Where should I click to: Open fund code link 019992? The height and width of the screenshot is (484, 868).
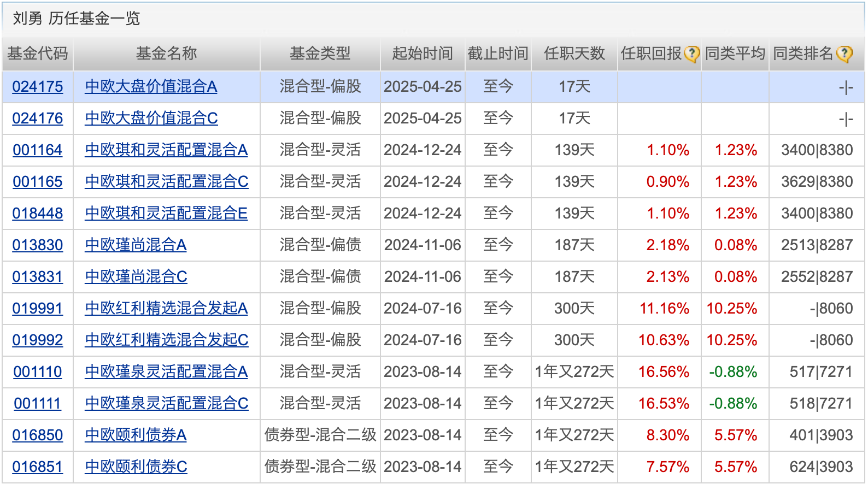38,340
